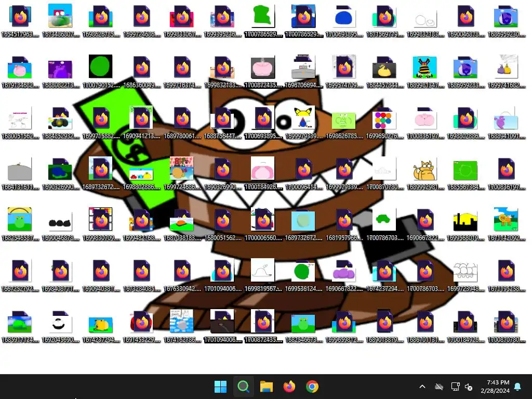This screenshot has width=532, height=399.
Task: Click the muted volume tray icon
Action: pyautogui.click(x=469, y=387)
